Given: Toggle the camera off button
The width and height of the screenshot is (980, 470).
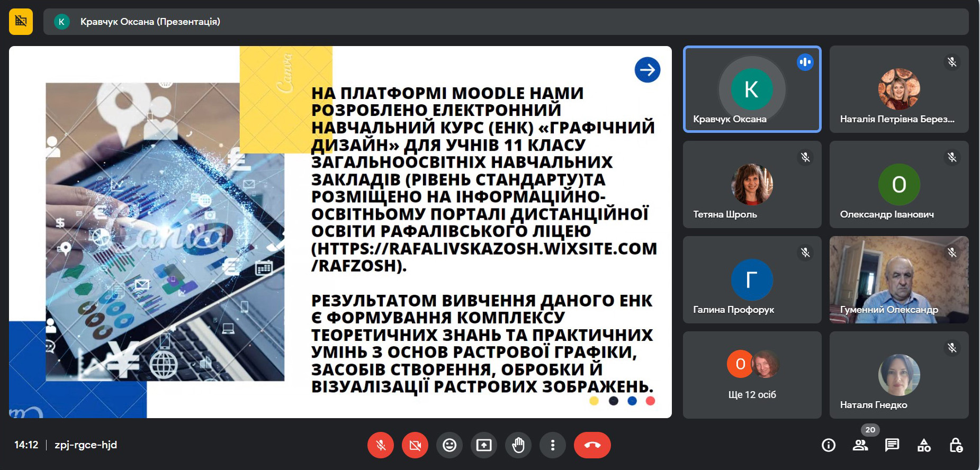Looking at the screenshot, I should (x=415, y=445).
